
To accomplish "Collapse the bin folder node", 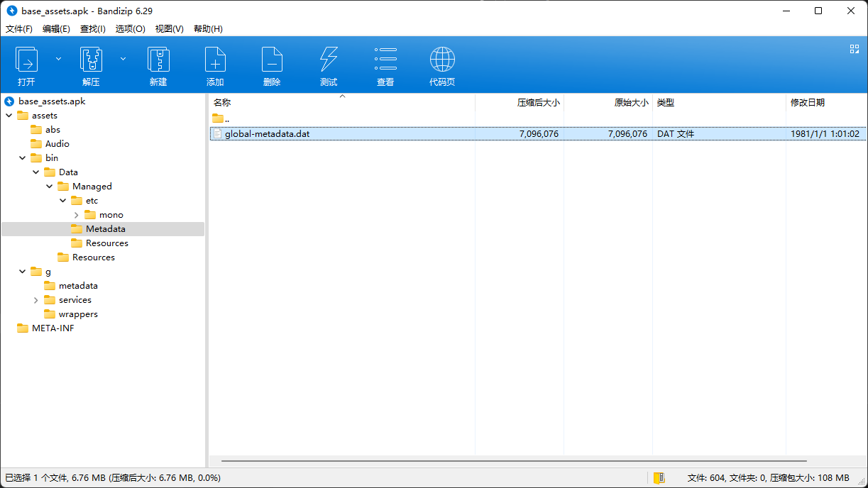I will click(x=23, y=158).
